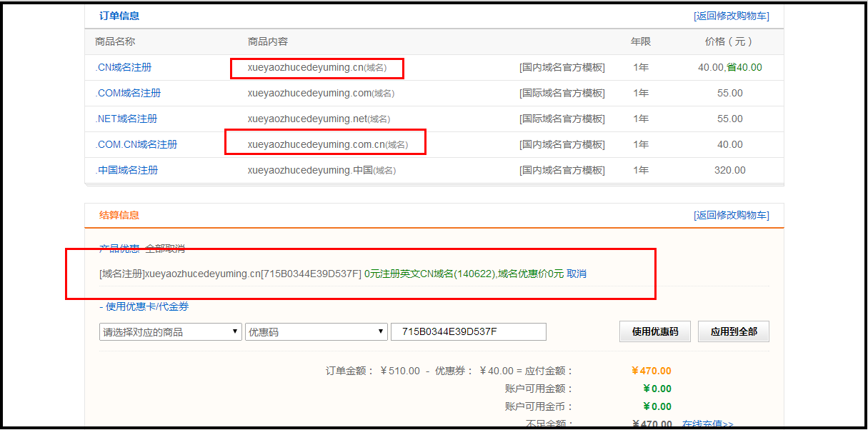Click 国内域名官方模板 in the .中国 row
Screen dimensions: 868x430
click(x=562, y=170)
